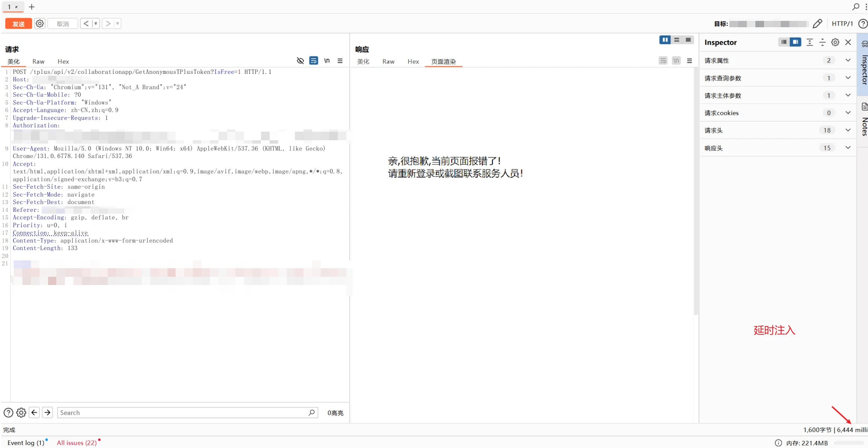Switch request view to Hex tab
Image resolution: width=868 pixels, height=448 pixels.
coord(63,62)
